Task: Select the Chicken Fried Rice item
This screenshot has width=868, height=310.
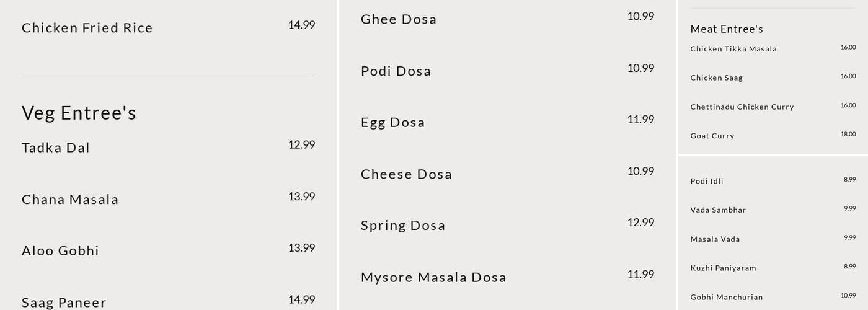Action: point(87,28)
